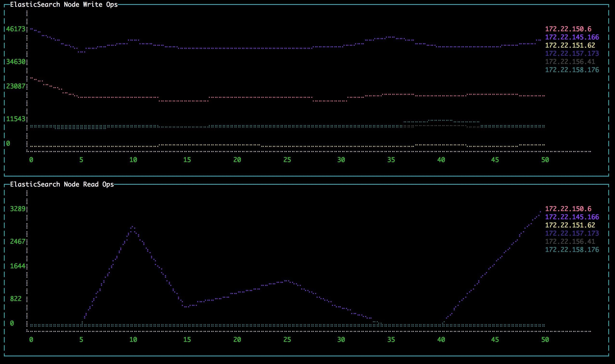The height and width of the screenshot is (364, 615).
Task: Select 172.22.151.62 legend entry in Write Ops
Action: click(x=570, y=45)
